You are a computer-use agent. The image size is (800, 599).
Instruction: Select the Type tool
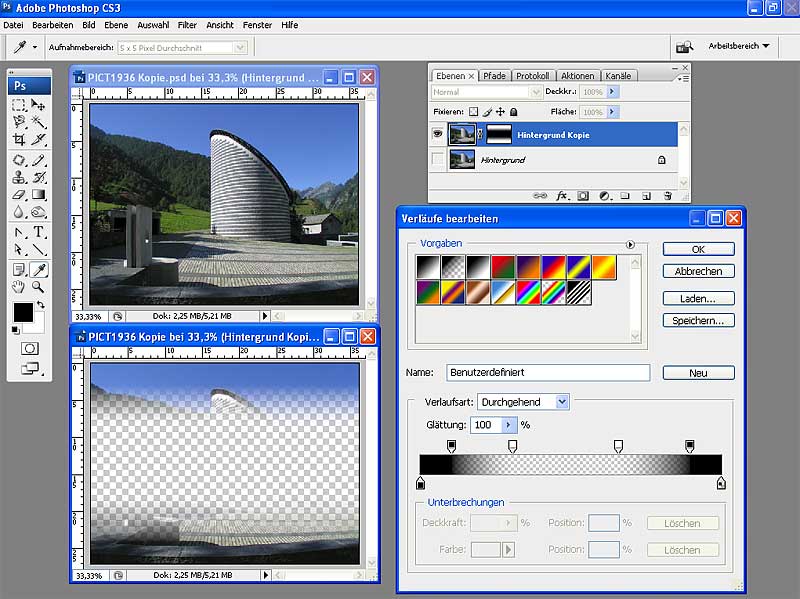(38, 231)
